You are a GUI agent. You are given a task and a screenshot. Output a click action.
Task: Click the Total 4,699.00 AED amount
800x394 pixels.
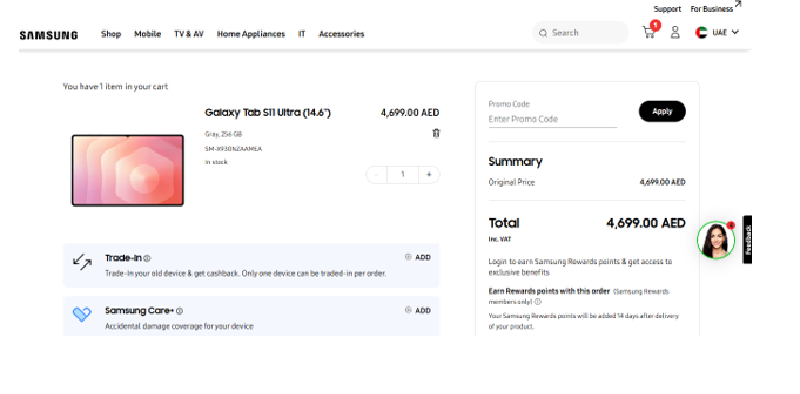coord(645,223)
